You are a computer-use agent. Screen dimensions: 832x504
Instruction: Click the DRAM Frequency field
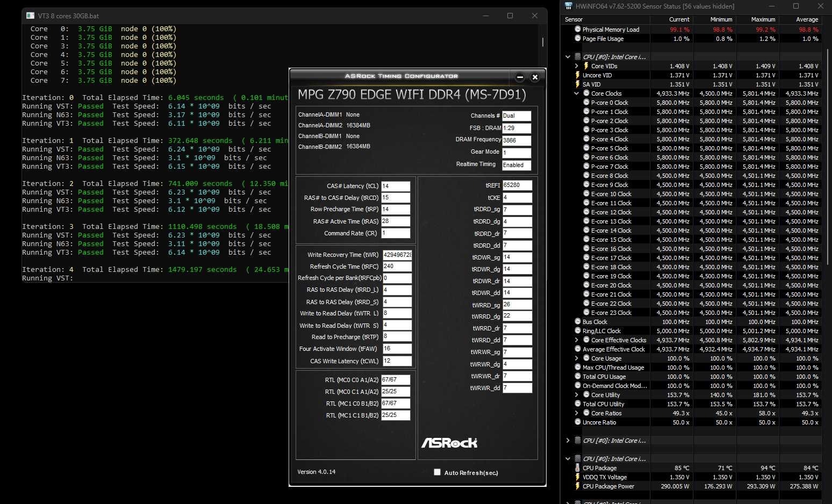pos(517,140)
